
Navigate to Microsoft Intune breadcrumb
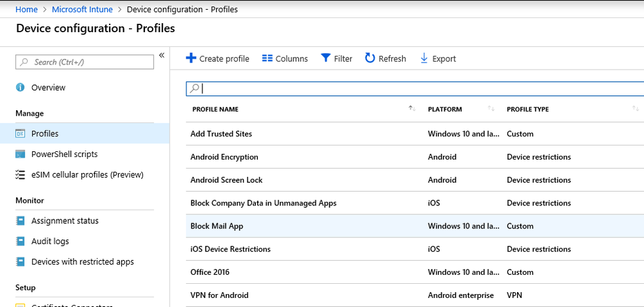click(x=83, y=10)
